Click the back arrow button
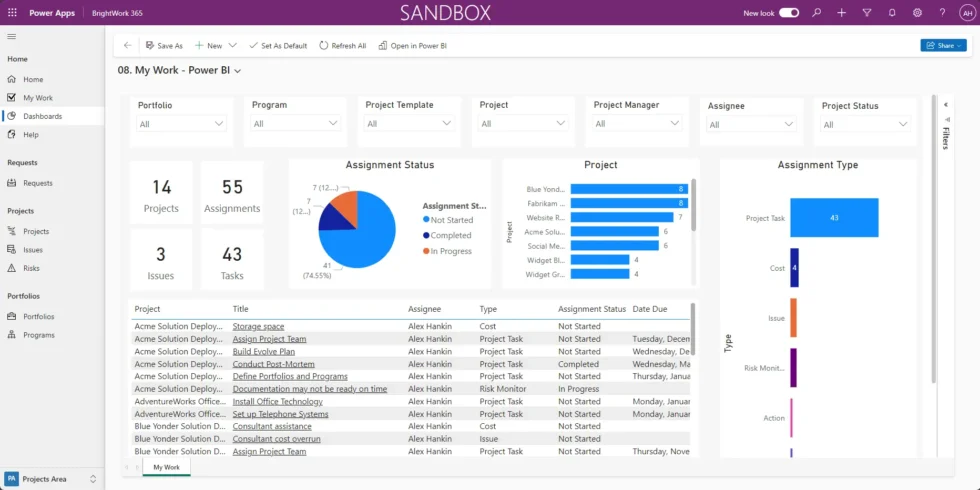Viewport: 980px width, 490px height. (x=127, y=45)
